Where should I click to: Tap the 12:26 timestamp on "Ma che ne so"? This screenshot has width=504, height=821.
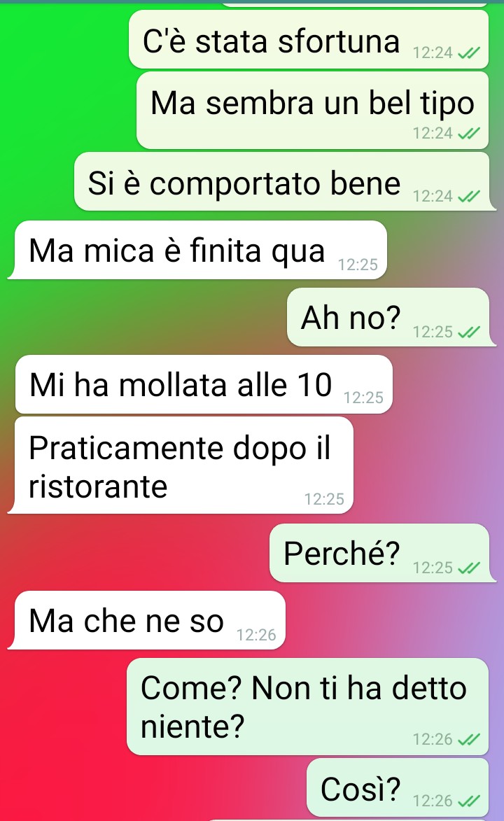click(x=256, y=635)
